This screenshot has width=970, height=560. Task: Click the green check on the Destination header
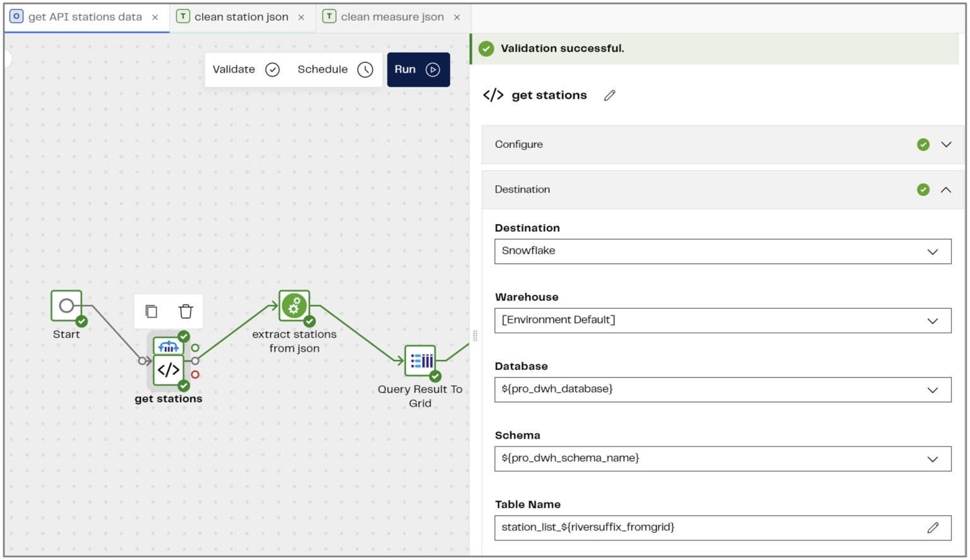coord(923,189)
